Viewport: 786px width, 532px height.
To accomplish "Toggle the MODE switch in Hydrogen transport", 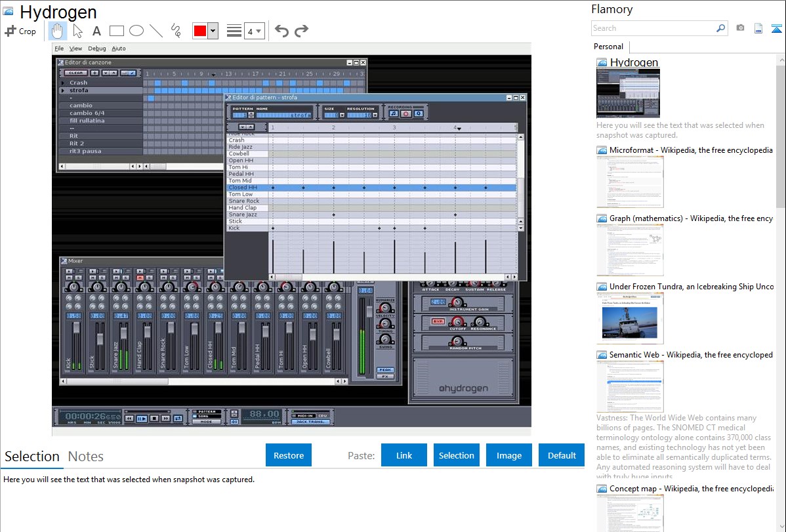I will point(207,422).
